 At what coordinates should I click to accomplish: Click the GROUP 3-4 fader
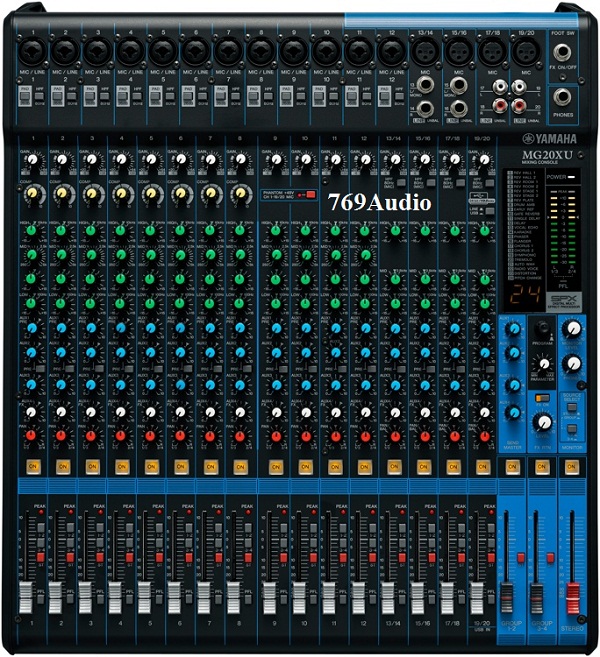tap(537, 598)
